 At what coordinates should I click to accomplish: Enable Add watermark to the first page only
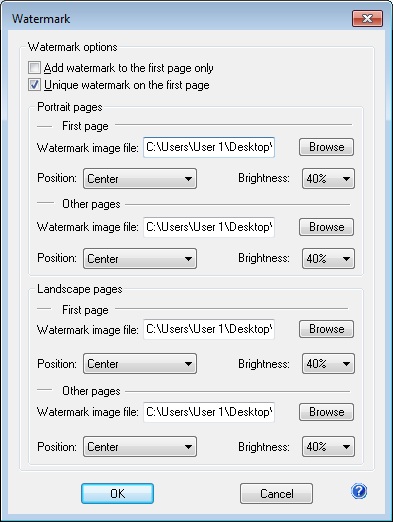(34, 68)
